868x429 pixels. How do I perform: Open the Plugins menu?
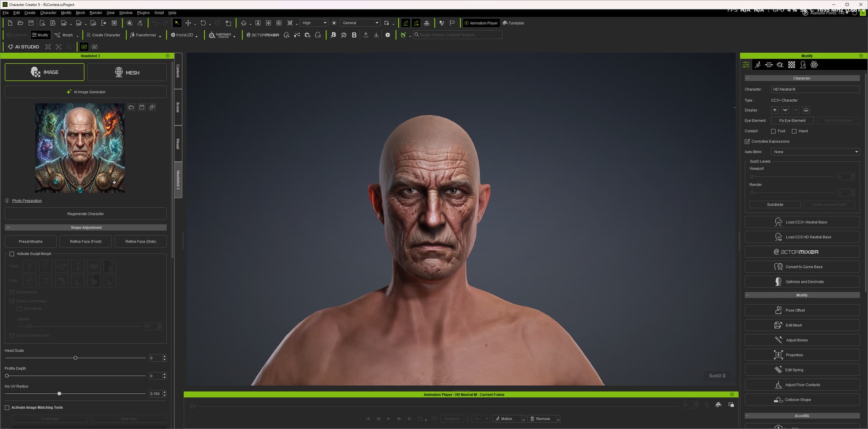[143, 13]
